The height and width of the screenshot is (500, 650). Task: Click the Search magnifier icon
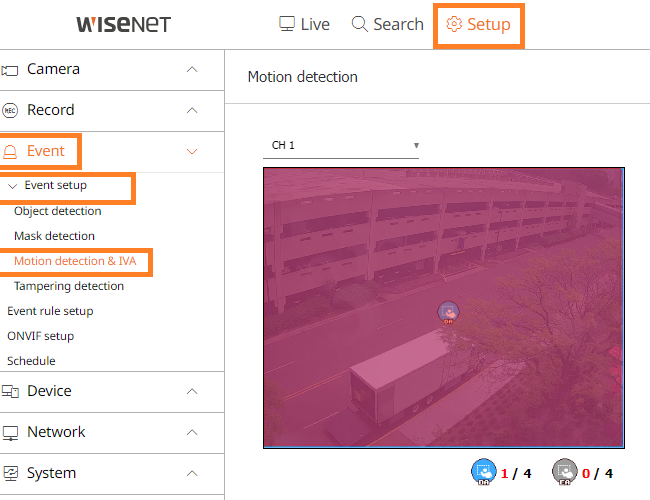[359, 24]
